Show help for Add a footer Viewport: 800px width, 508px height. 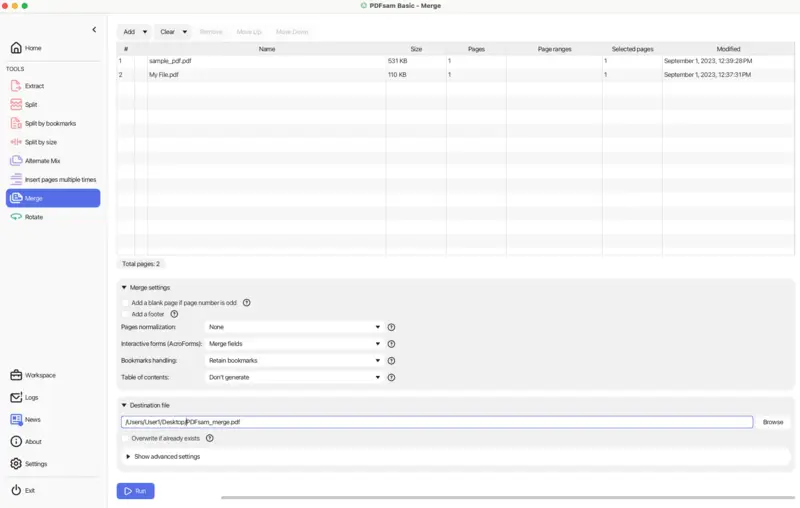pos(174,314)
